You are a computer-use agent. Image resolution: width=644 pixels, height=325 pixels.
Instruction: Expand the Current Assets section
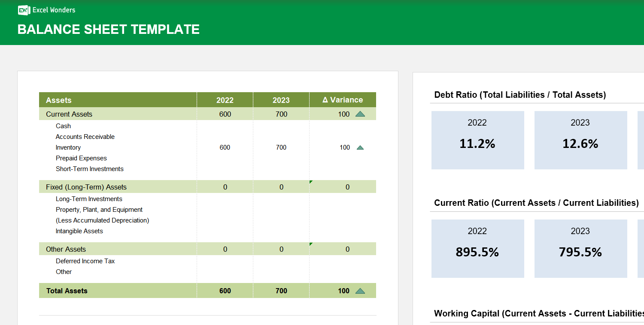69,114
